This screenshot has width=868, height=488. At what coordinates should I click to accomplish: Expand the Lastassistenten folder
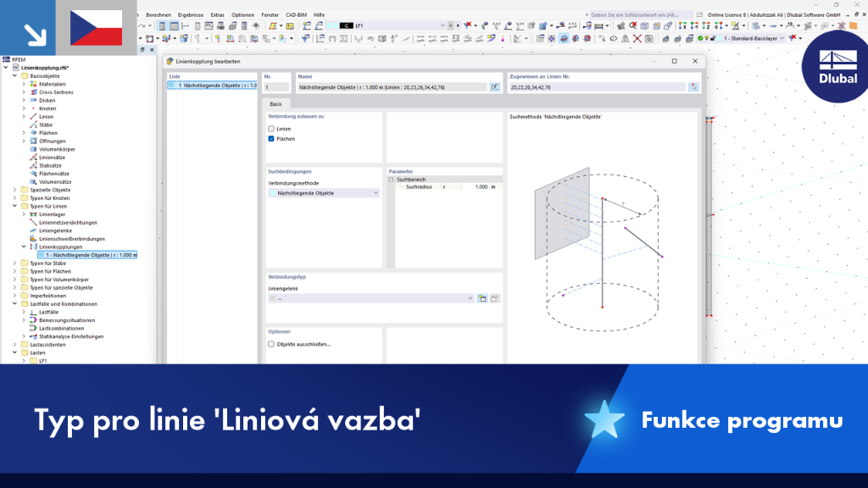coord(15,345)
